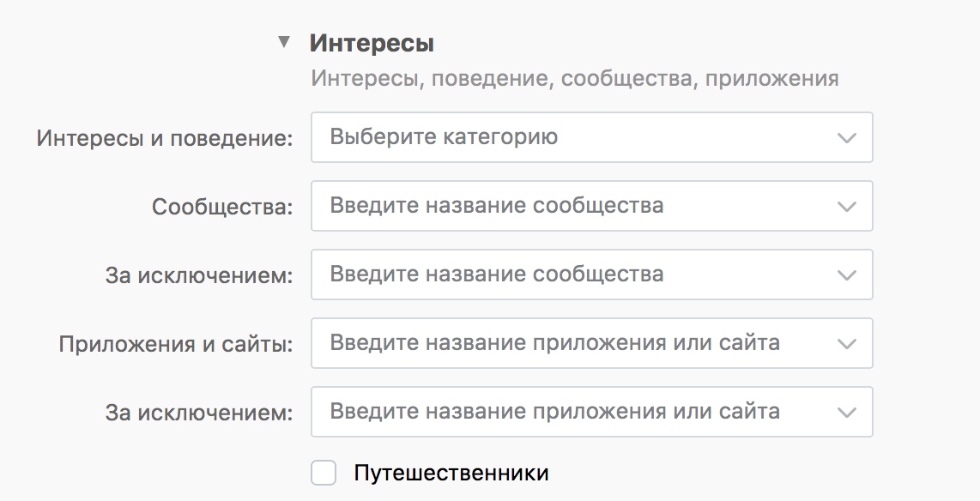This screenshot has height=501, width=980.
Task: Click chevron arrow in Интересы и поведение field
Action: click(847, 138)
